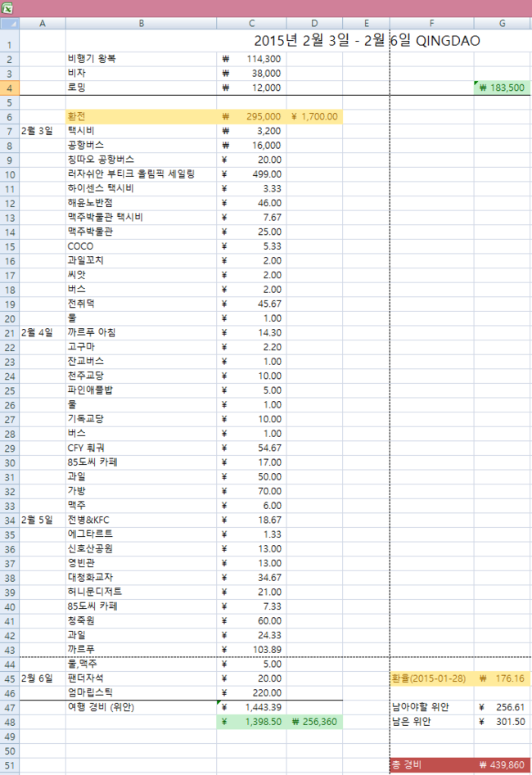Click the date cell '2월 5일'

coord(43,520)
